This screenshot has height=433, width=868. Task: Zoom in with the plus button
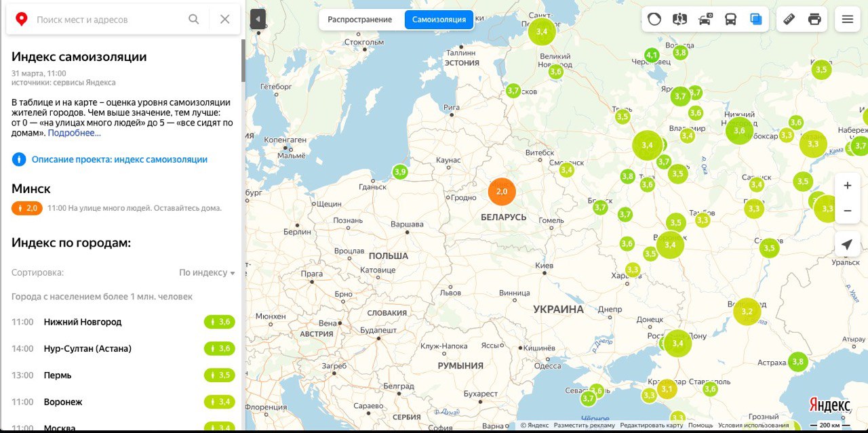[847, 186]
